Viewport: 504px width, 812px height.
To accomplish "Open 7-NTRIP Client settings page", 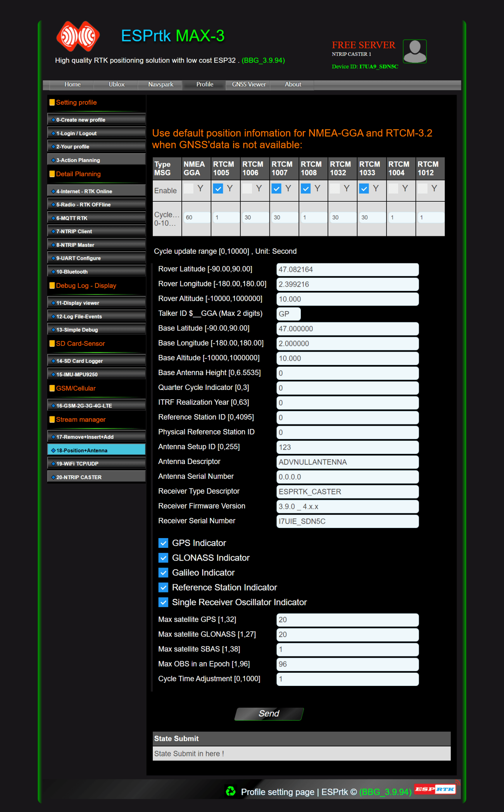I will (x=97, y=232).
